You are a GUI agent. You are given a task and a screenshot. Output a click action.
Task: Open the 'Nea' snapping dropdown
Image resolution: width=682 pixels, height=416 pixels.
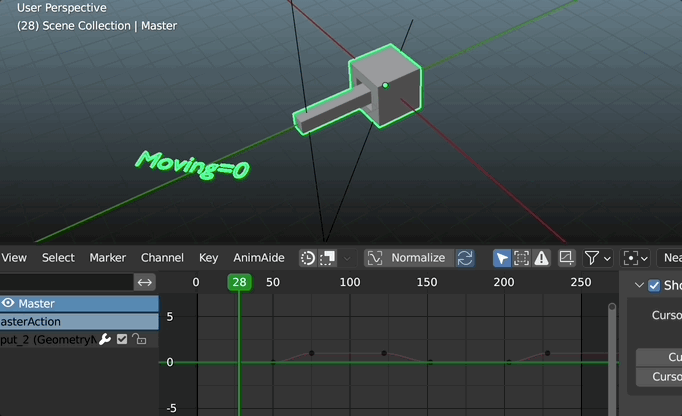(670, 258)
